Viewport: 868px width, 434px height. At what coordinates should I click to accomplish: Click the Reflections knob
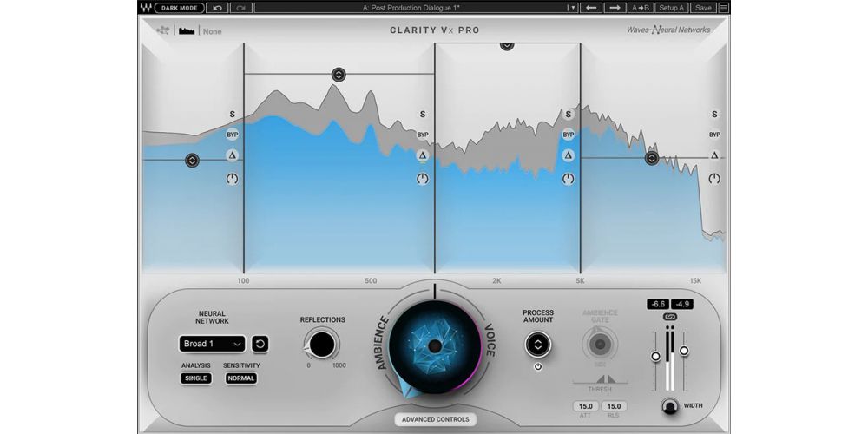point(322,345)
